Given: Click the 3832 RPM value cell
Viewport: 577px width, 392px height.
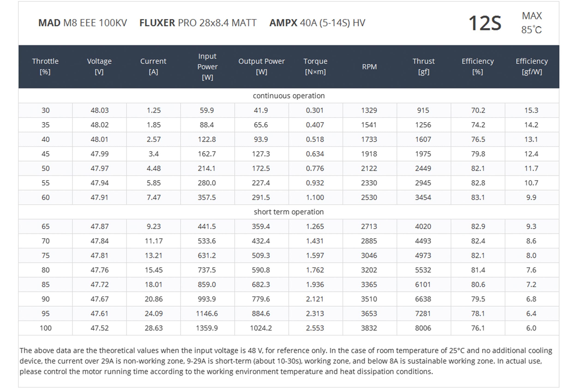Looking at the screenshot, I should pyautogui.click(x=369, y=328).
